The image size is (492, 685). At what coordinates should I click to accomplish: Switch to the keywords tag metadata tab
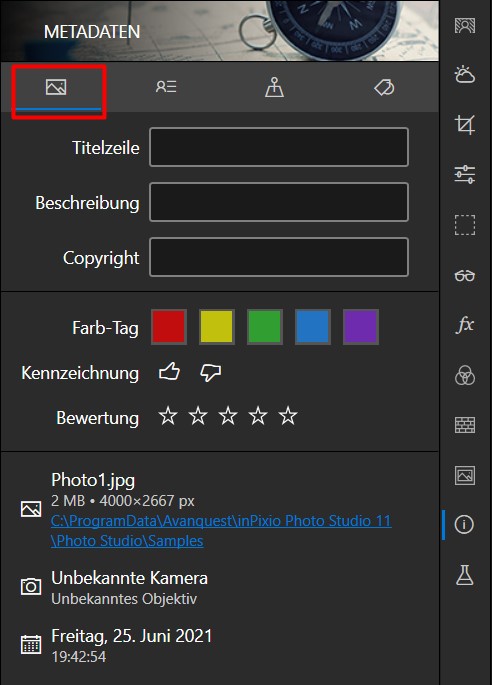384,87
